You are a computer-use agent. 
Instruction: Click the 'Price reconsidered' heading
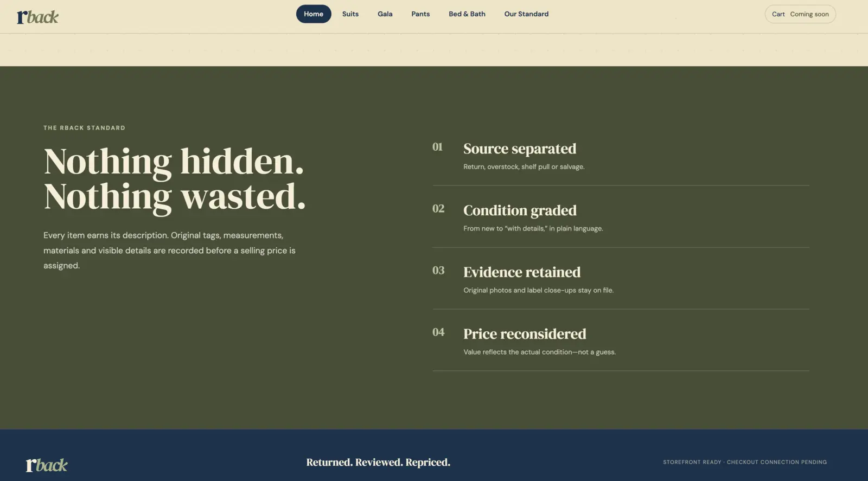[x=525, y=334]
